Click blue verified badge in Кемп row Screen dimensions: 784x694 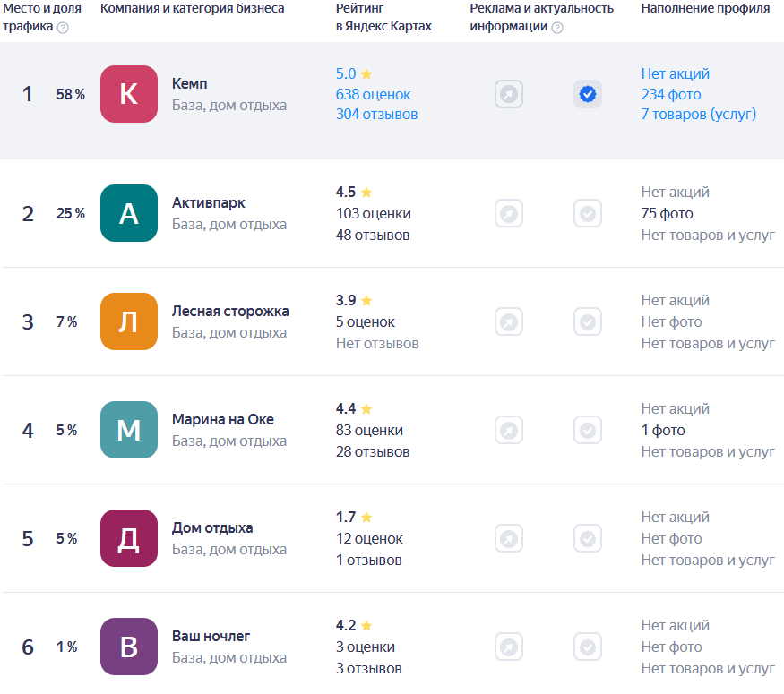pyautogui.click(x=588, y=94)
